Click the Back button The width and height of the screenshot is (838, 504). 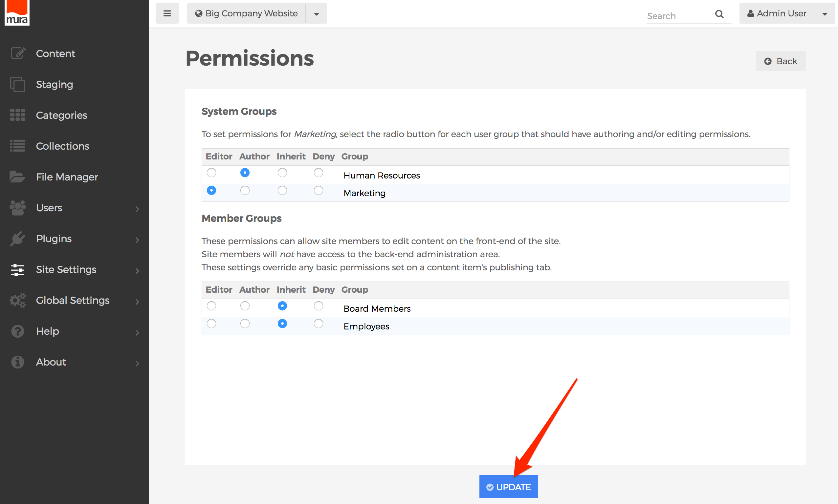point(781,61)
